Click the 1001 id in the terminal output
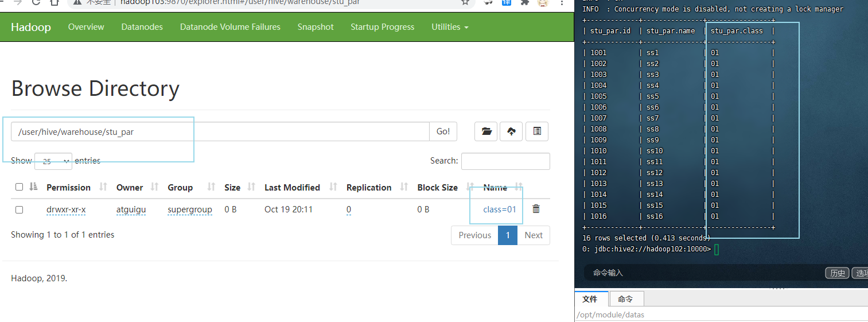Screen dimensions: 868x322 click(x=598, y=53)
